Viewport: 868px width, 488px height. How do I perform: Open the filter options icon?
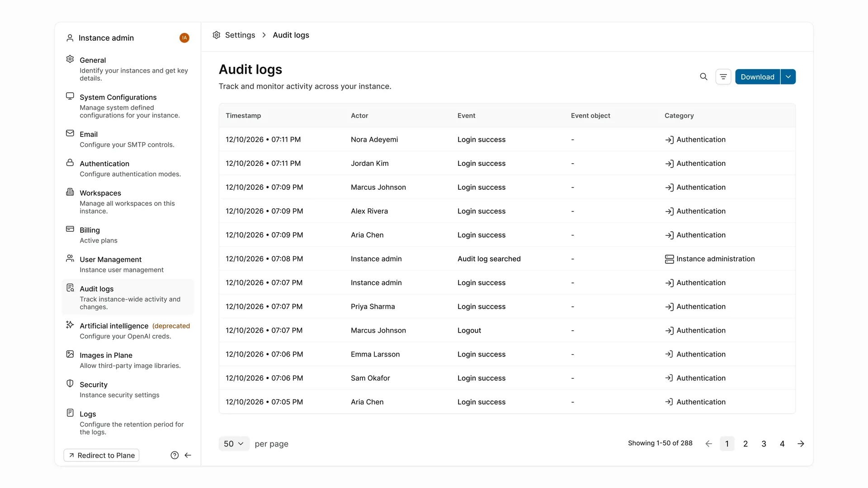(x=723, y=77)
